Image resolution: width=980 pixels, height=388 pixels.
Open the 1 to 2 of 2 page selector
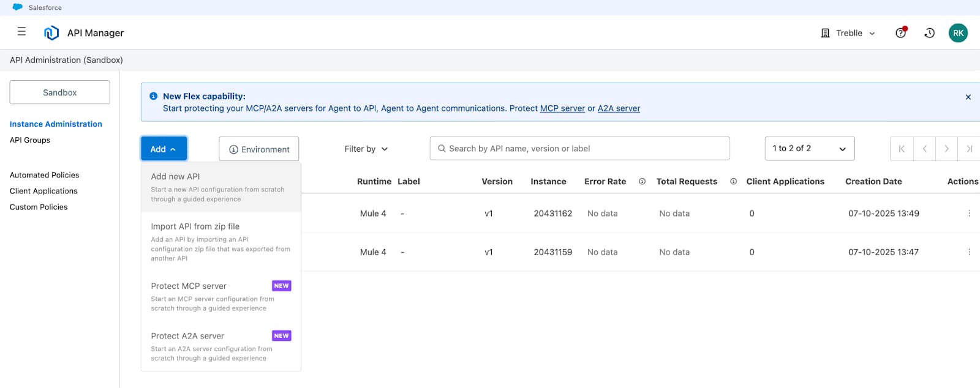(x=810, y=149)
